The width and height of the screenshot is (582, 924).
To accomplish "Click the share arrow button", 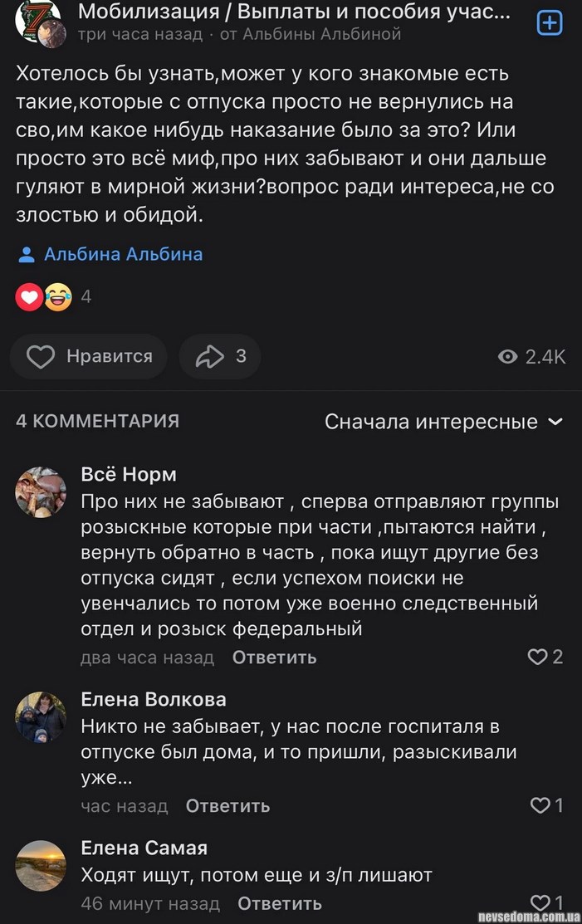I will (219, 357).
